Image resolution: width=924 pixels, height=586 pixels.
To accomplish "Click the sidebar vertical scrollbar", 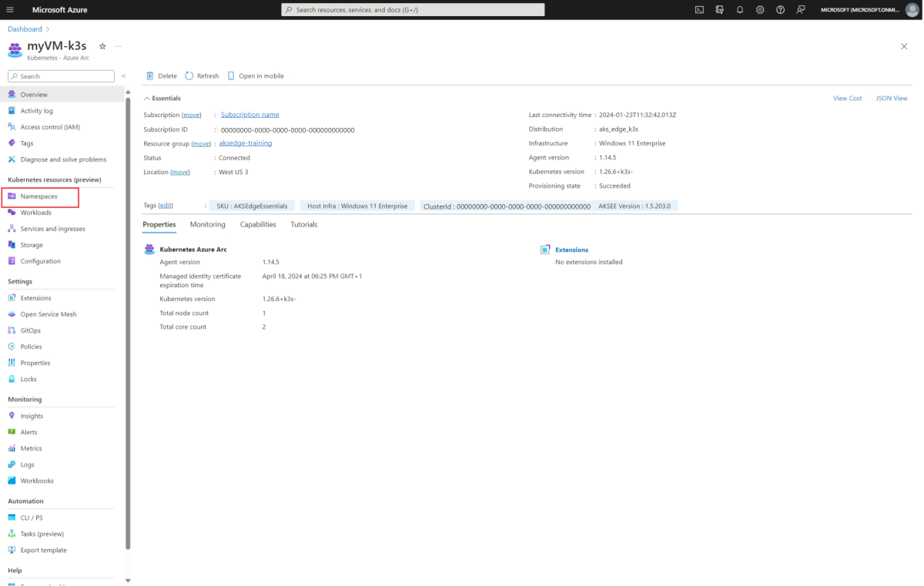I will click(x=128, y=323).
